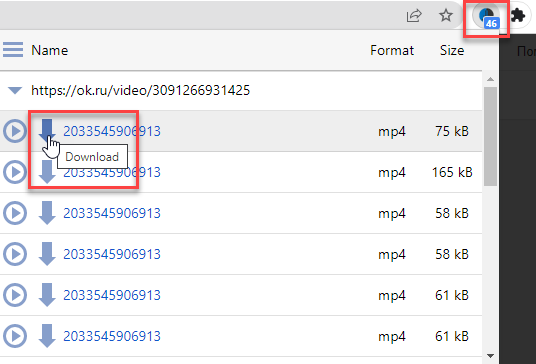The width and height of the screenshot is (536, 364).
Task: Play the 75 kB mp4 preview
Action: [15, 131]
